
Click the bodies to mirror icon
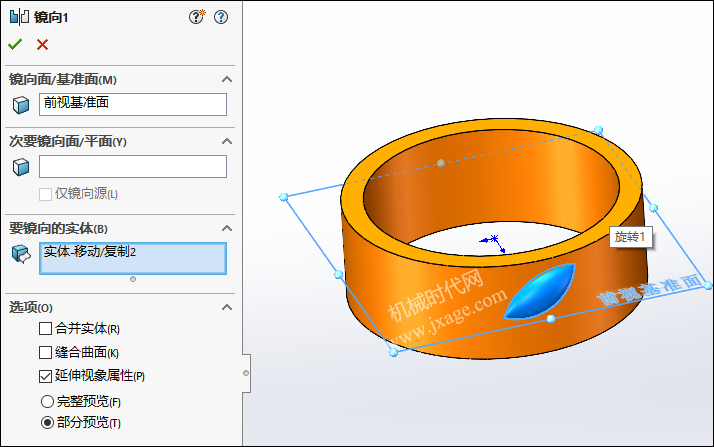(21, 254)
